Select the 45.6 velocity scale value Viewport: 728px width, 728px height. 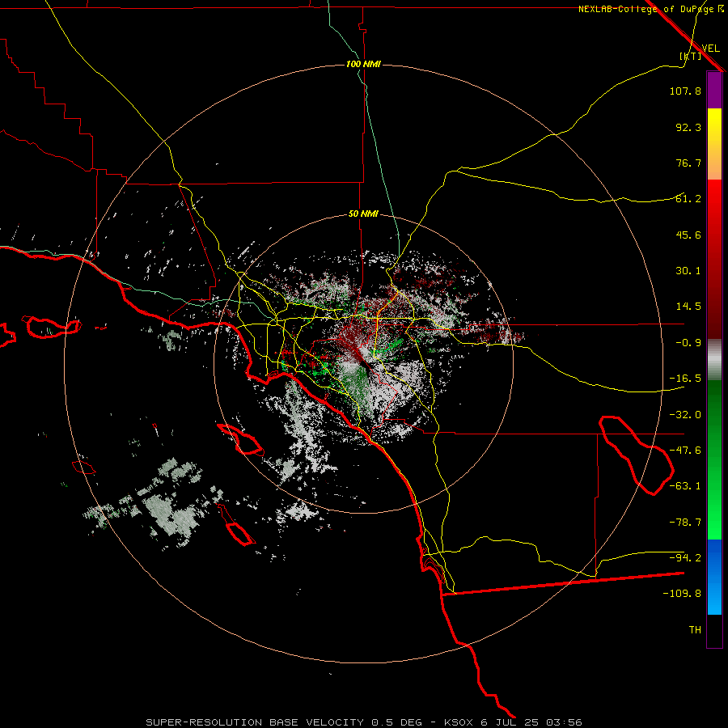pos(688,235)
